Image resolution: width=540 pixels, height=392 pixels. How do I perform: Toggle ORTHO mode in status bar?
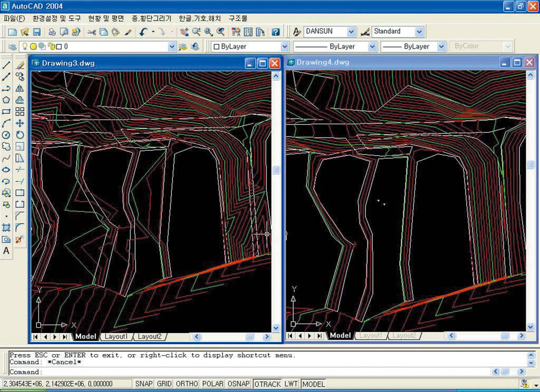(187, 384)
